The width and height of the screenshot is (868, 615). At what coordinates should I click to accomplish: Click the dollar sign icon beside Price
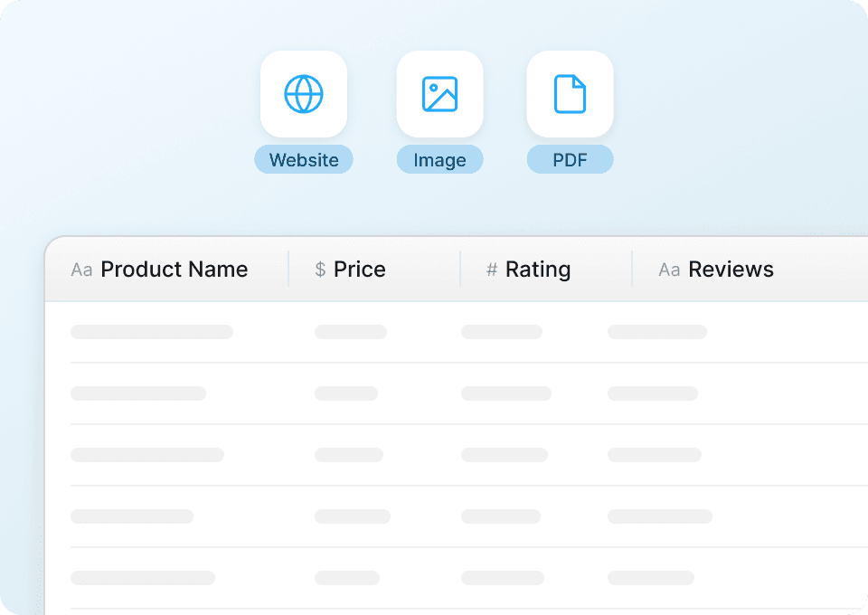320,270
